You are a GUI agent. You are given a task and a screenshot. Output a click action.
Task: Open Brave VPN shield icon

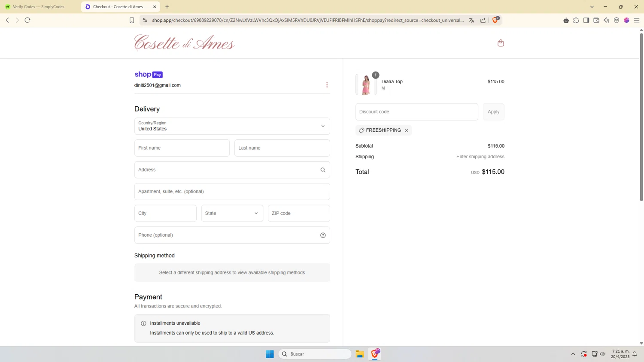click(x=617, y=20)
